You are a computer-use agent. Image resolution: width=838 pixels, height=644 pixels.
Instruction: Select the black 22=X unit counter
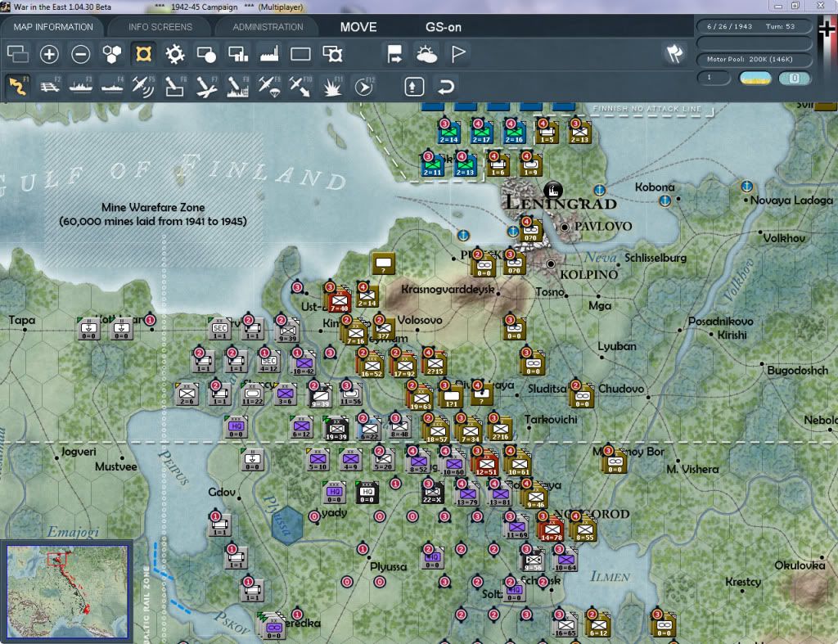432,493
